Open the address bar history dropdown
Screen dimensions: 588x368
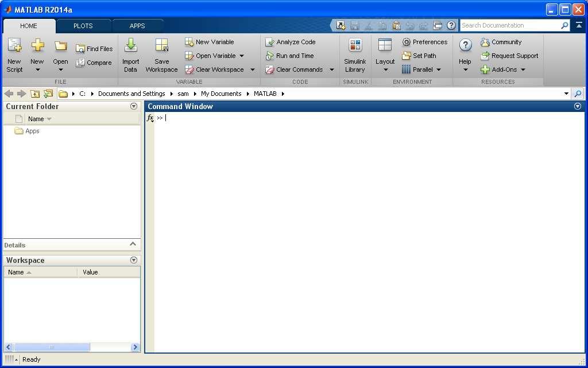566,94
